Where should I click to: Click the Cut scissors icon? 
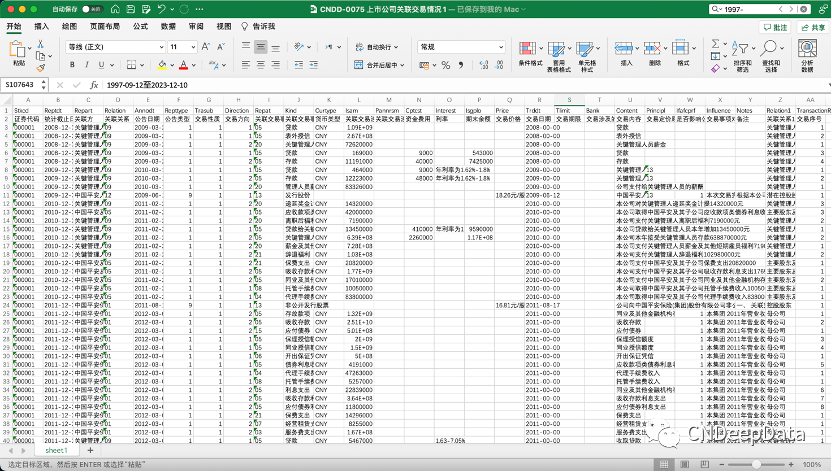[x=40, y=44]
